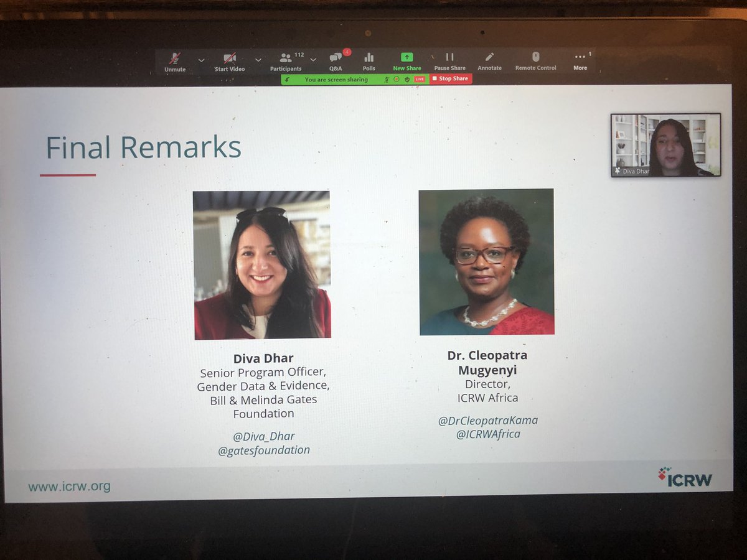Click the @gatesfoundation handle
This screenshot has width=747, height=560.
pyautogui.click(x=264, y=450)
